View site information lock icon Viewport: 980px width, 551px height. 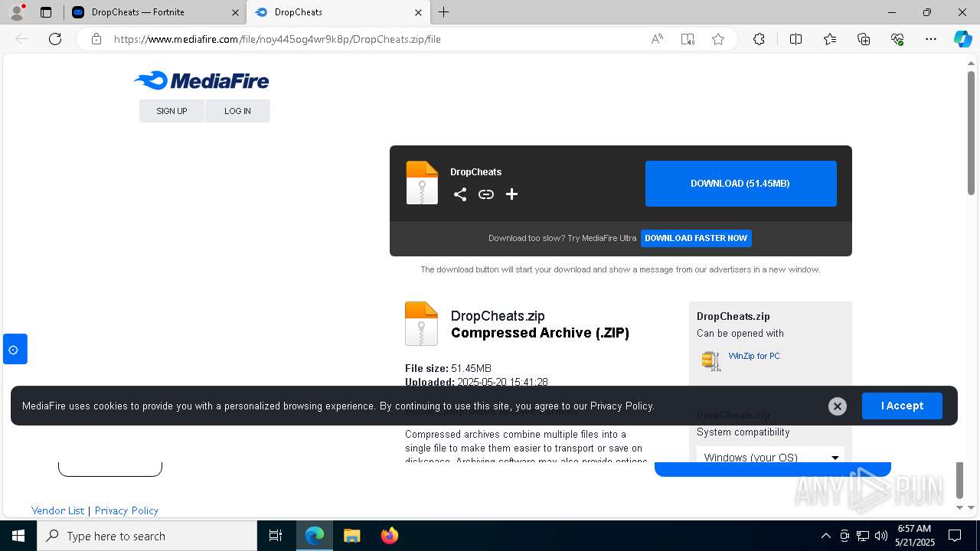(96, 39)
